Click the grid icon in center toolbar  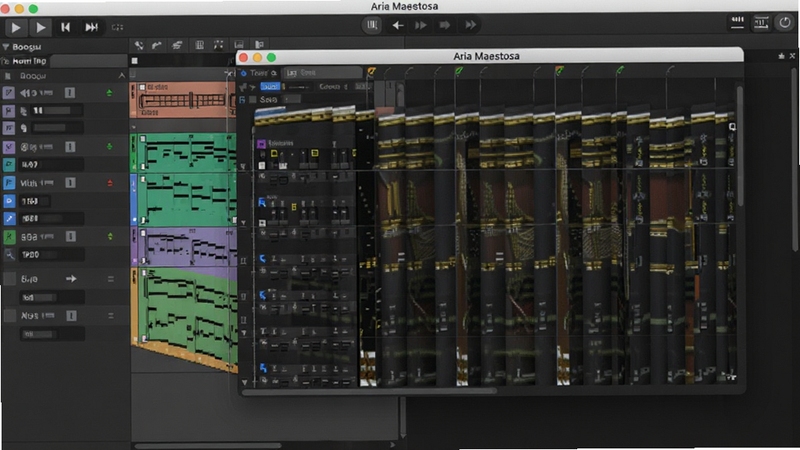(372, 24)
